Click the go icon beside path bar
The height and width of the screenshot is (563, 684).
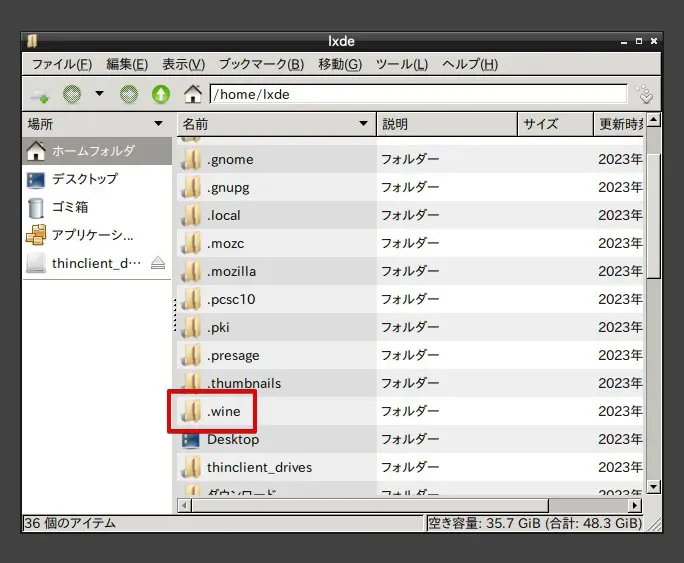(x=645, y=94)
